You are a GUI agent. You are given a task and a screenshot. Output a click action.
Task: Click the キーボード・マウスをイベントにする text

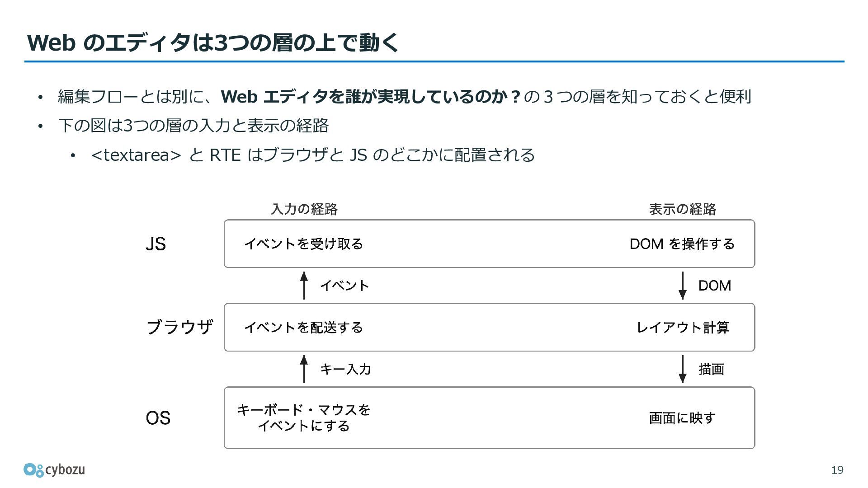[x=304, y=418]
